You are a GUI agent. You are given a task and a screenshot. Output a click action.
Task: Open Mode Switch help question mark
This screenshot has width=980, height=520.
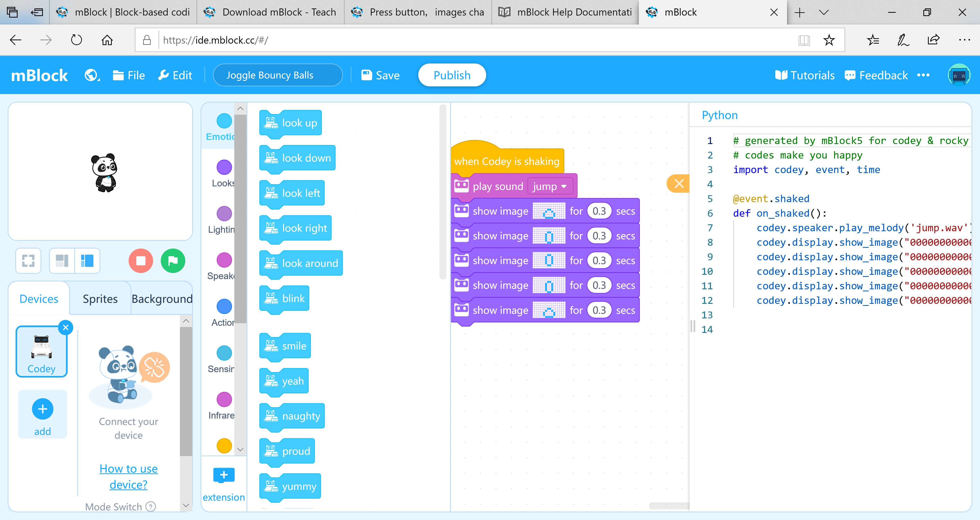pyautogui.click(x=151, y=507)
